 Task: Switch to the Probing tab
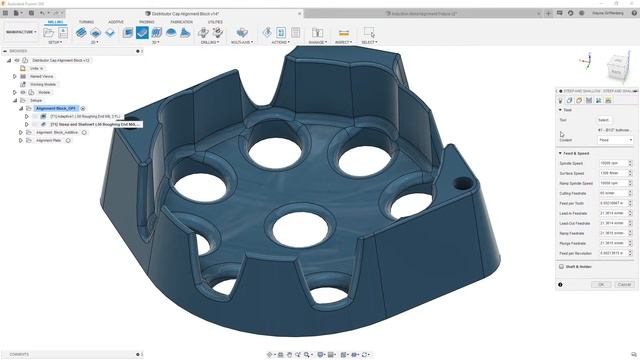(x=147, y=22)
